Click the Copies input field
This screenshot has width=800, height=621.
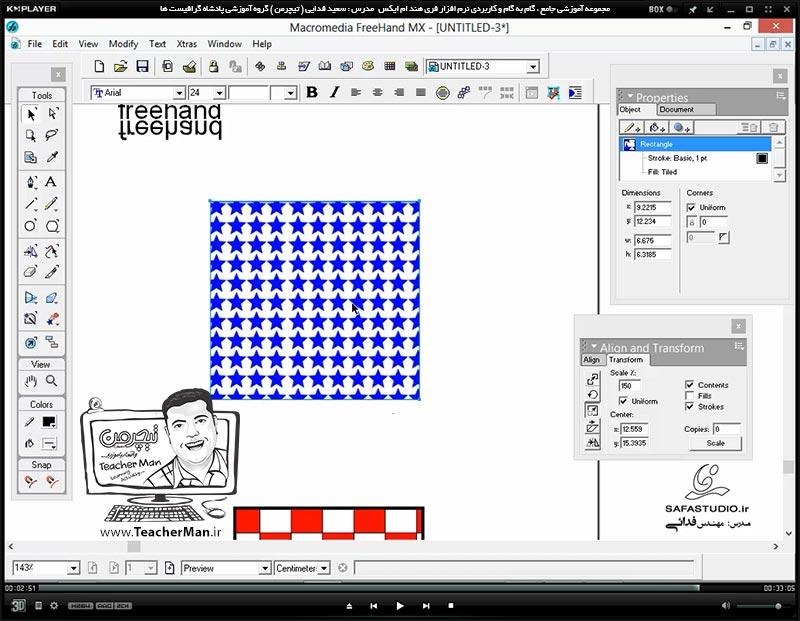[x=727, y=429]
